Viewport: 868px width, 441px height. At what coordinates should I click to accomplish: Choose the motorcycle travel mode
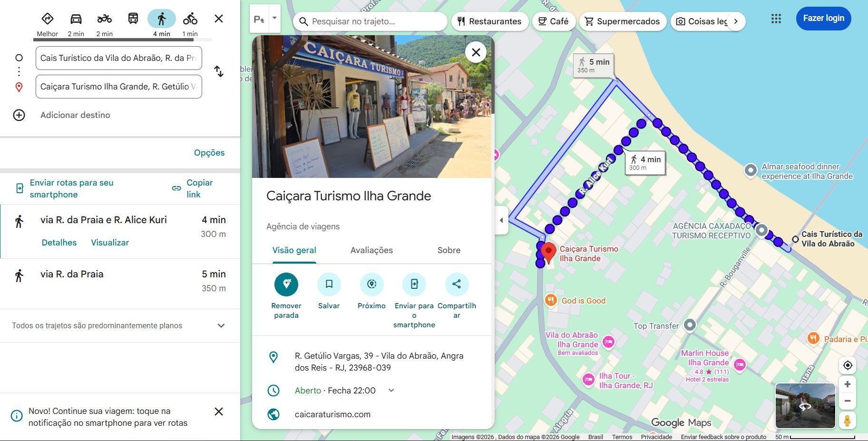click(x=105, y=24)
